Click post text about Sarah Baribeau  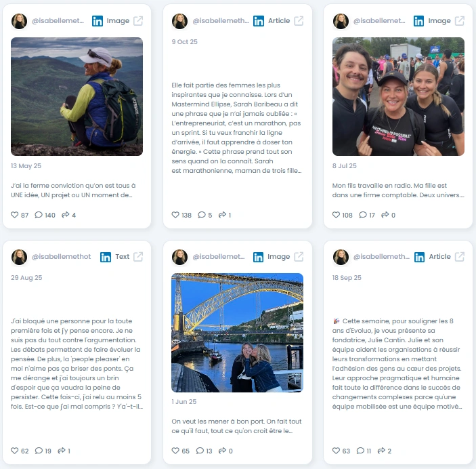point(236,127)
